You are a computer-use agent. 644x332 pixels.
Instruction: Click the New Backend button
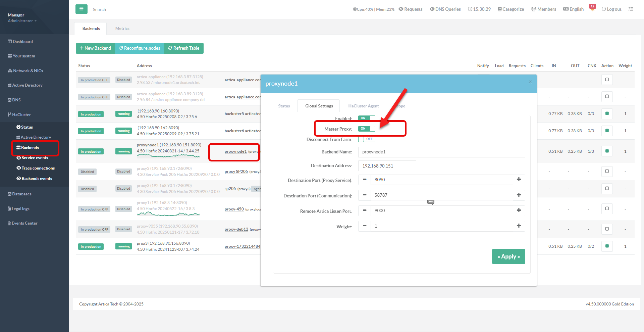[x=95, y=48]
